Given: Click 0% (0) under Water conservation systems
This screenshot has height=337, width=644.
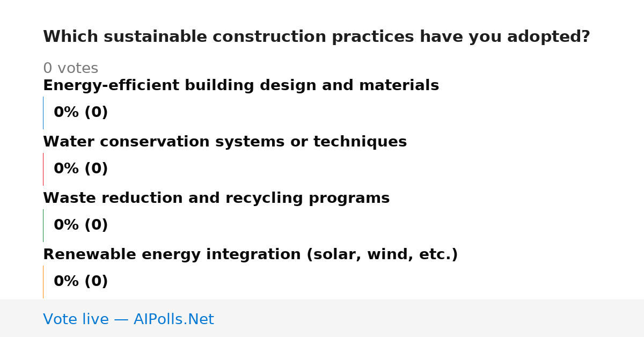Looking at the screenshot, I should point(81,169).
